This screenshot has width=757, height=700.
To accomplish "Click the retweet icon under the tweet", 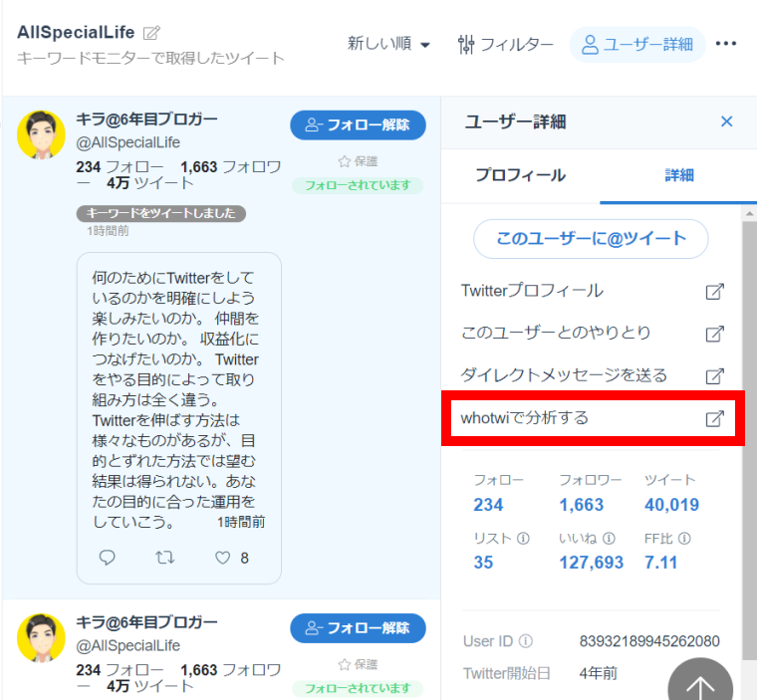I will (x=165, y=558).
